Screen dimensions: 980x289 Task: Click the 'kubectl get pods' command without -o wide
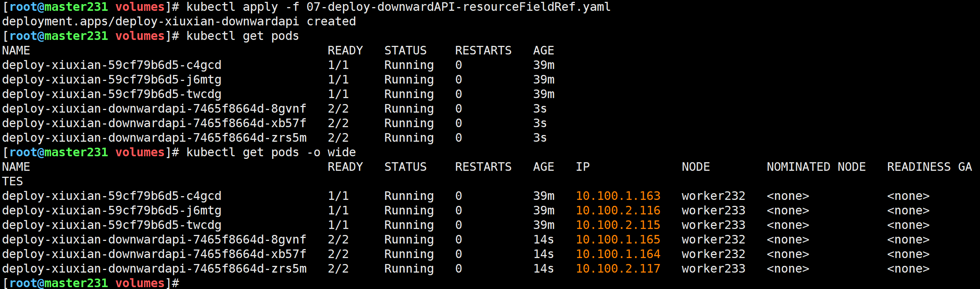point(243,36)
